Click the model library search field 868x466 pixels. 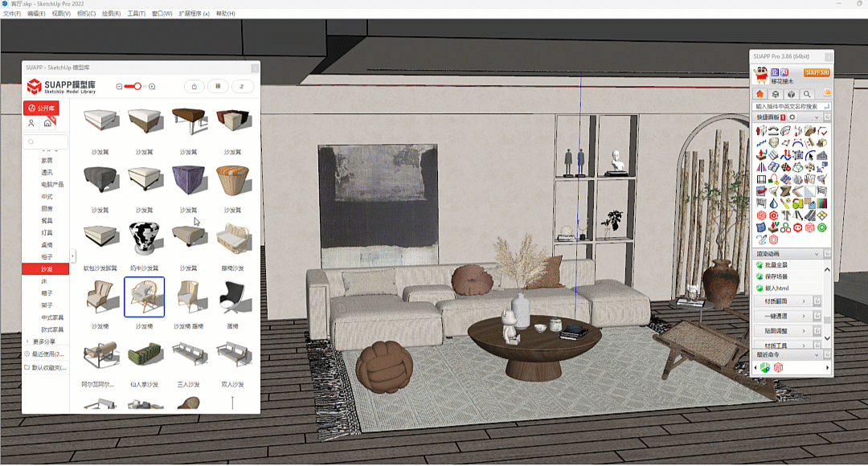click(x=47, y=142)
